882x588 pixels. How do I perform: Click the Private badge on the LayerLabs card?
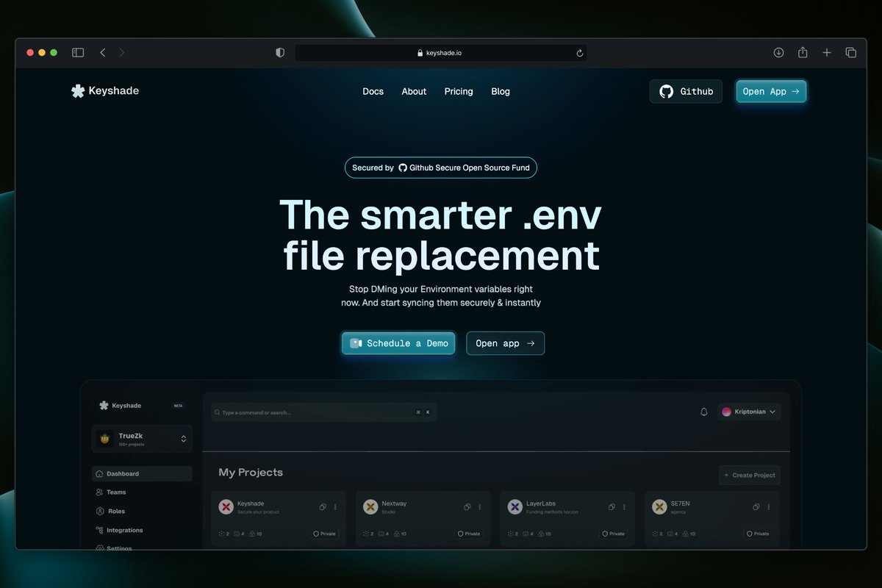614,534
